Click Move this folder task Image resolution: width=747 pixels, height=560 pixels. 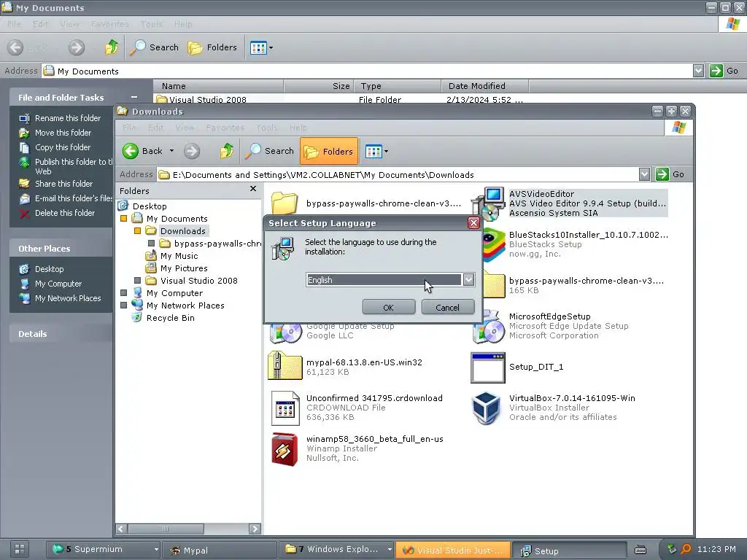pos(63,133)
